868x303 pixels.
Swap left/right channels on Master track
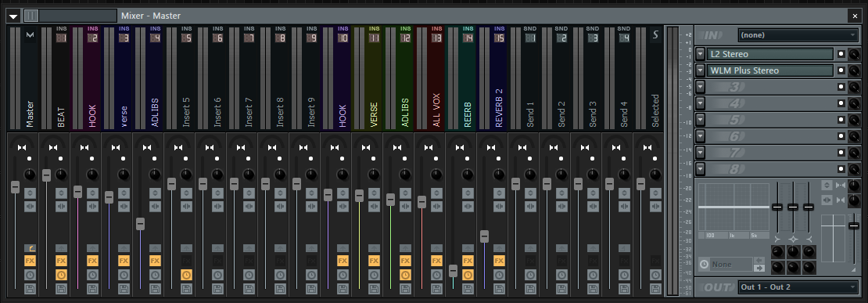(x=30, y=207)
